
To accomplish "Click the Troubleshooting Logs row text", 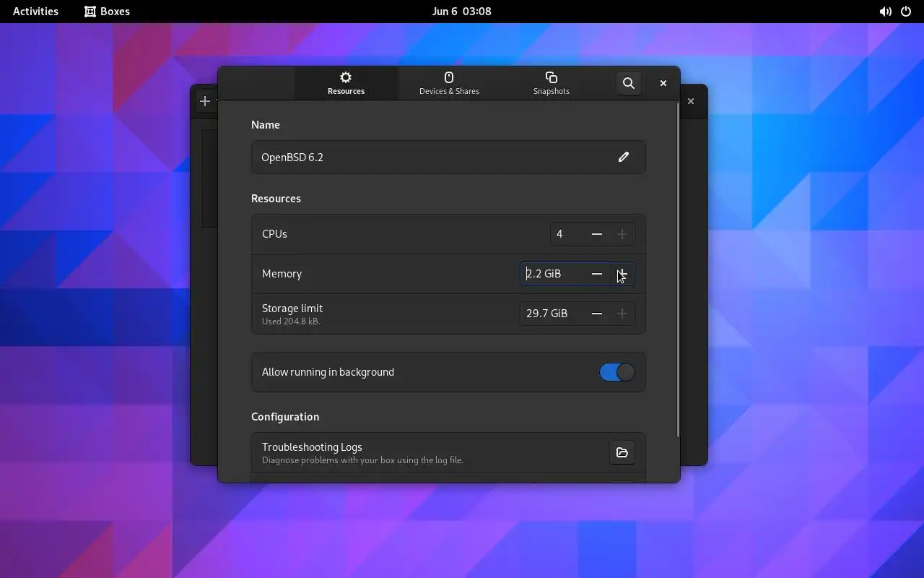I will pyautogui.click(x=362, y=452).
